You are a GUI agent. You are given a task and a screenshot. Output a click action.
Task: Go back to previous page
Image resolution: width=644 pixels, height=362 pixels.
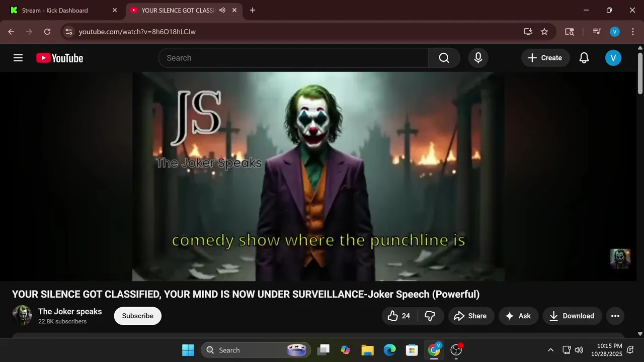[11, 32]
